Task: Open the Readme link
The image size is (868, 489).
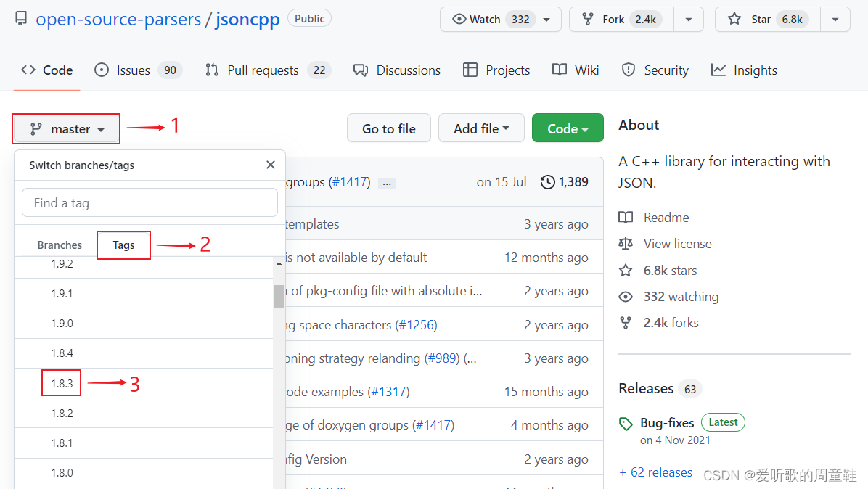Action: [666, 218]
